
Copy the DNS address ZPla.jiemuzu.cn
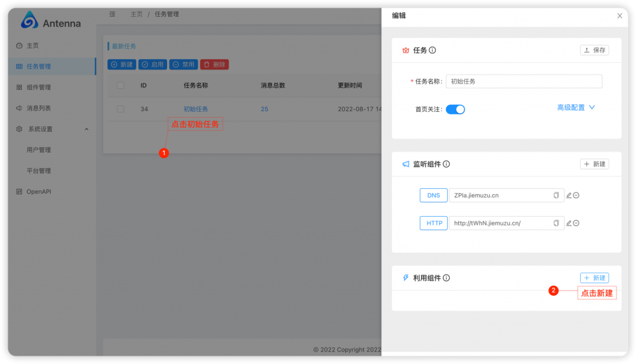[556, 195]
